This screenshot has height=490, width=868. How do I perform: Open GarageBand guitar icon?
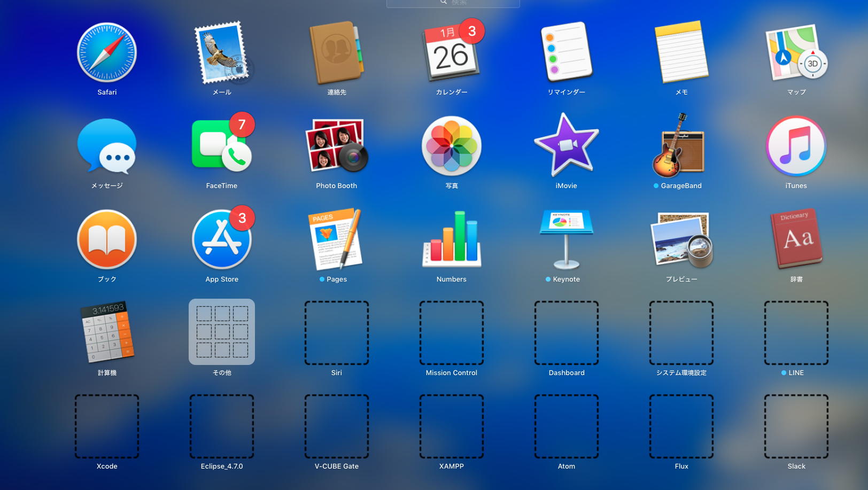tap(681, 146)
